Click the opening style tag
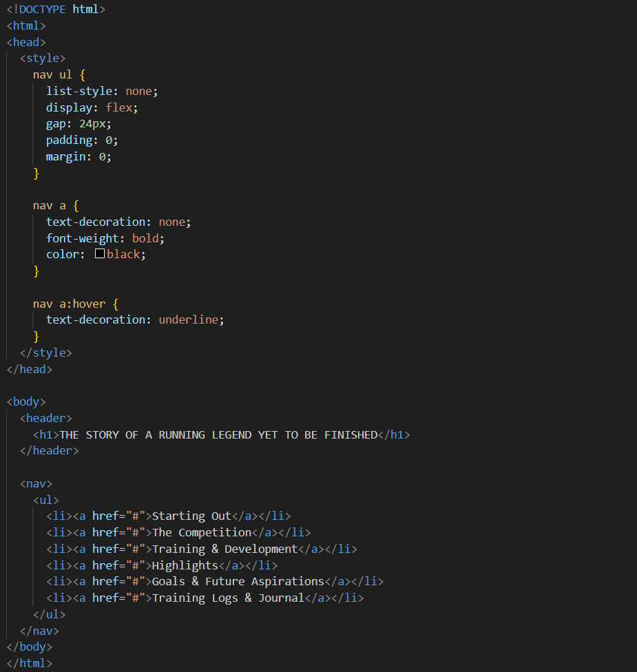The image size is (637, 672). (43, 59)
